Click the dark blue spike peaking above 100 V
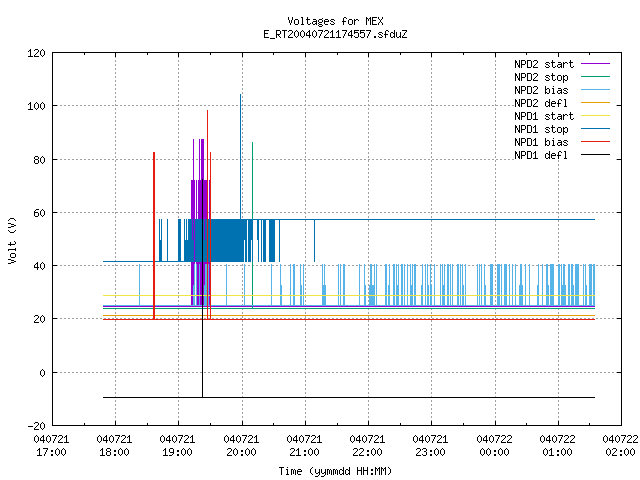This screenshot has width=640, height=480. [x=240, y=155]
